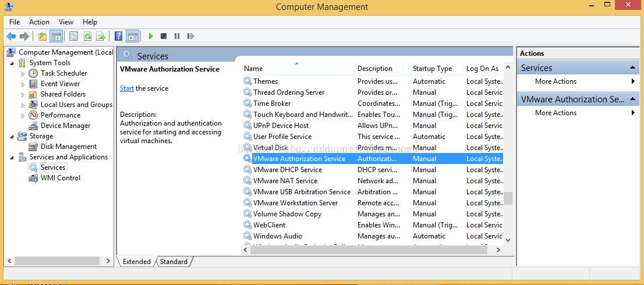Sort by the Log On As column header
Image resolution: width=644 pixels, height=285 pixels.
coord(482,69)
